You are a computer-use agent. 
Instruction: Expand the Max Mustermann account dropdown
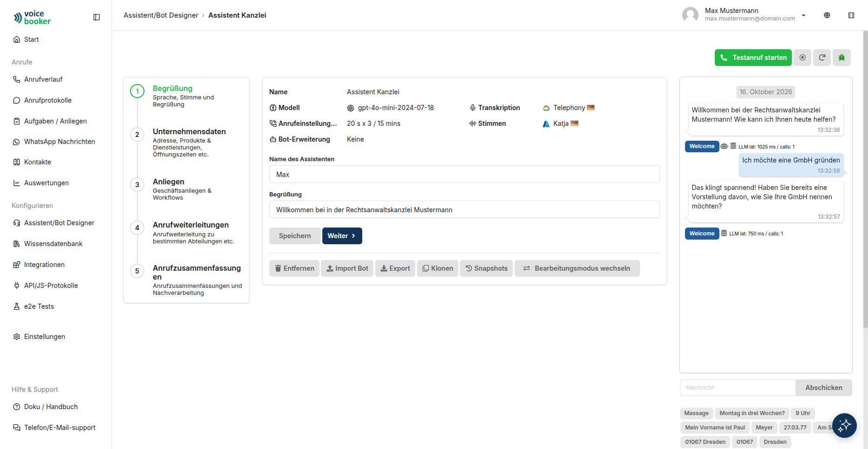[803, 15]
